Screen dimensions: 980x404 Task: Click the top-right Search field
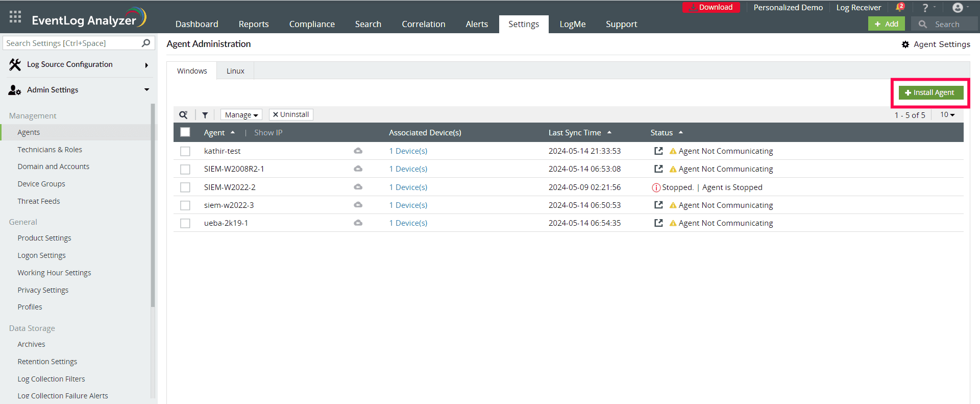click(945, 24)
